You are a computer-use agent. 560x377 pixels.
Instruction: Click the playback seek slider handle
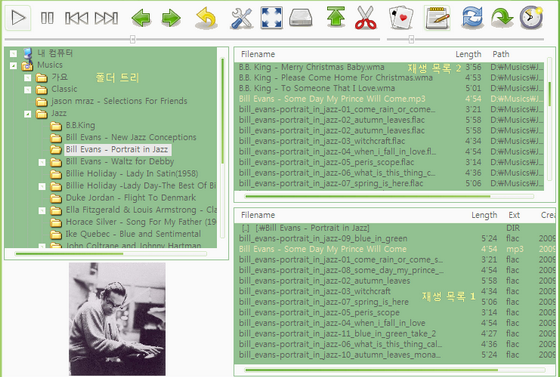(x=132, y=39)
